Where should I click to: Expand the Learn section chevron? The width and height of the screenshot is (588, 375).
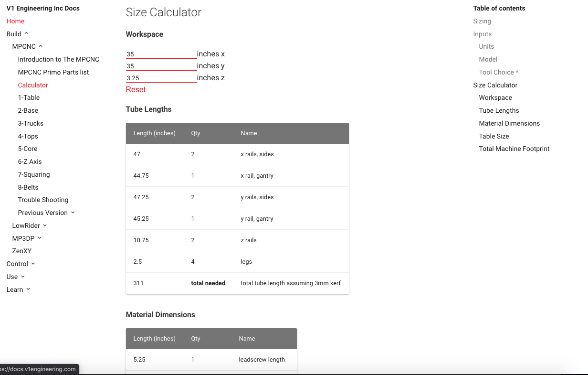(28, 289)
